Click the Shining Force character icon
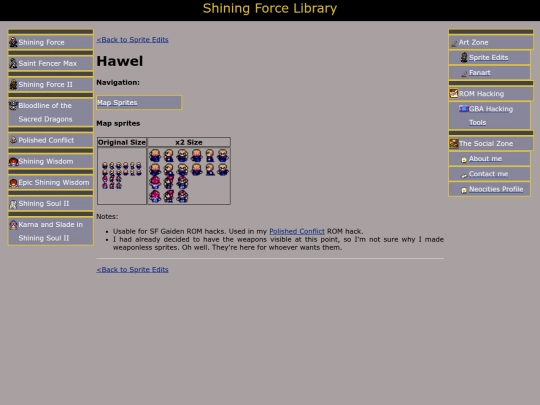Image resolution: width=540 pixels, height=405 pixels. click(x=13, y=42)
